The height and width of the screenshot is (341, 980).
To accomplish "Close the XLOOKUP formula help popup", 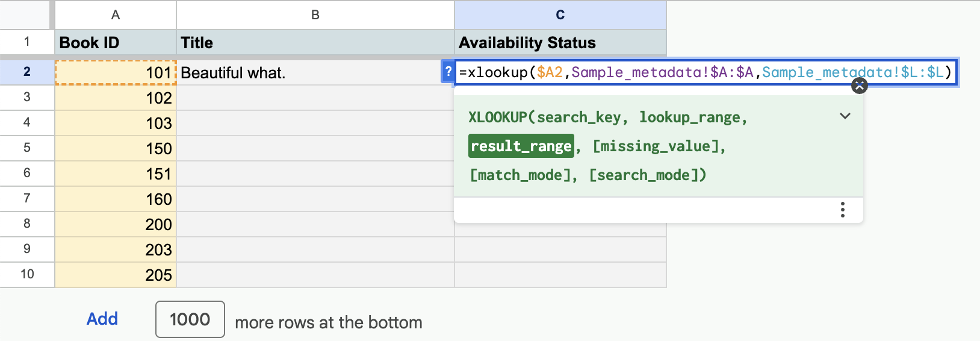I will click(860, 86).
